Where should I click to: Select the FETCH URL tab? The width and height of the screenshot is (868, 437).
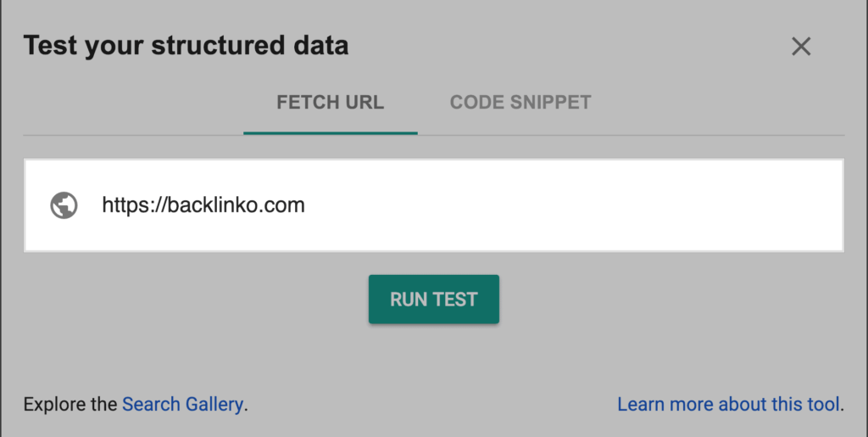[330, 103]
